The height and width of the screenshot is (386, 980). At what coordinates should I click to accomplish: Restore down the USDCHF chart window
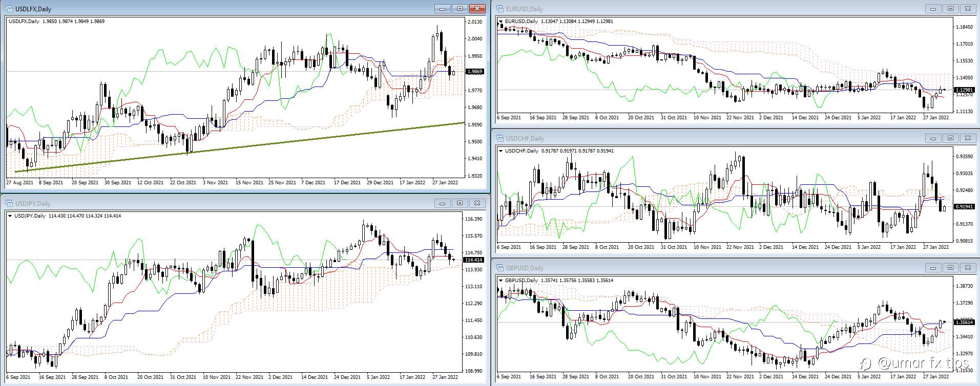point(950,138)
